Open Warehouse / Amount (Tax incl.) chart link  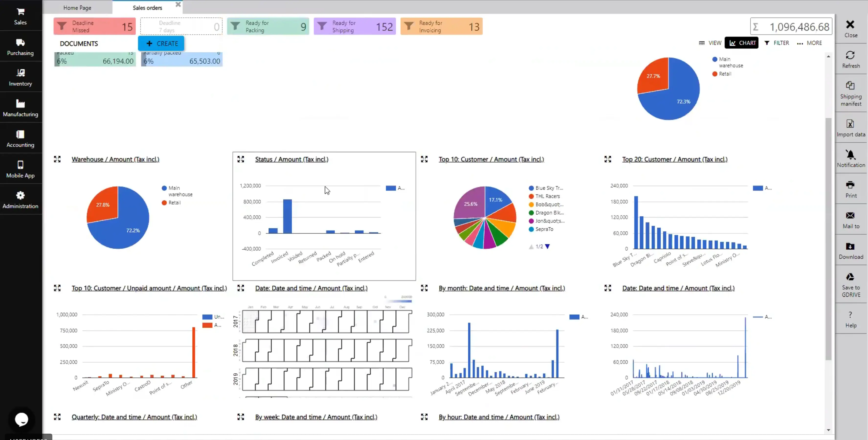coord(115,159)
